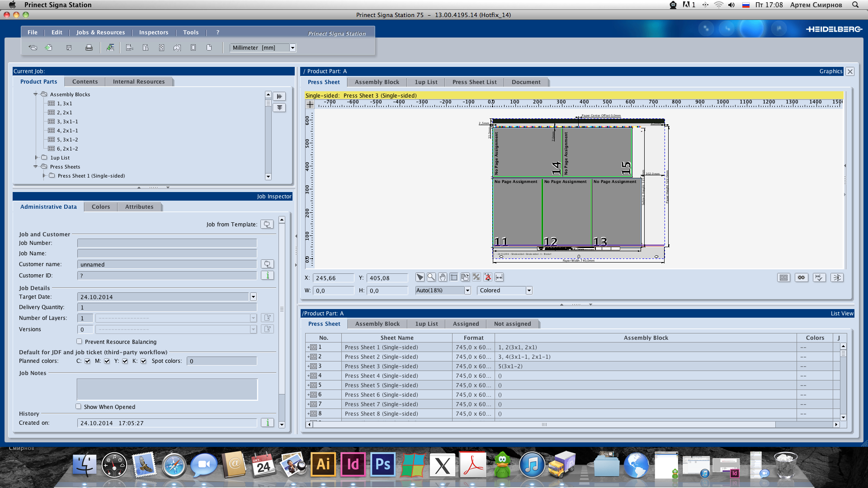The width and height of the screenshot is (868, 488).
Task: Save the job with the floppy disk icon
Action: [x=69, y=47]
